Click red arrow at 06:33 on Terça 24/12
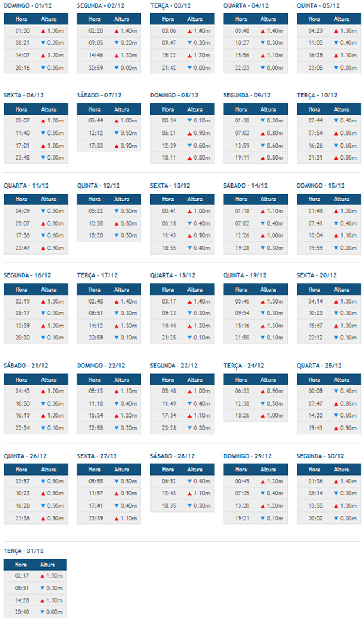The width and height of the screenshot is (364, 622). (x=263, y=391)
